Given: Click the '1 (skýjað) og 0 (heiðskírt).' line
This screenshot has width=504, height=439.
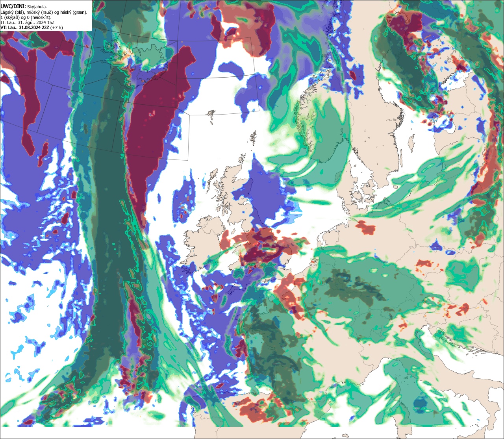Looking at the screenshot, I should 26,17.
